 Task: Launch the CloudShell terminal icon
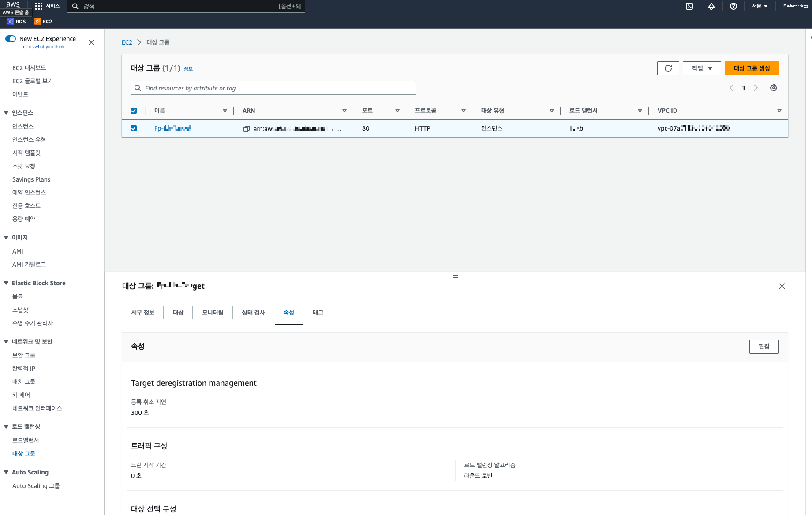[x=689, y=6]
